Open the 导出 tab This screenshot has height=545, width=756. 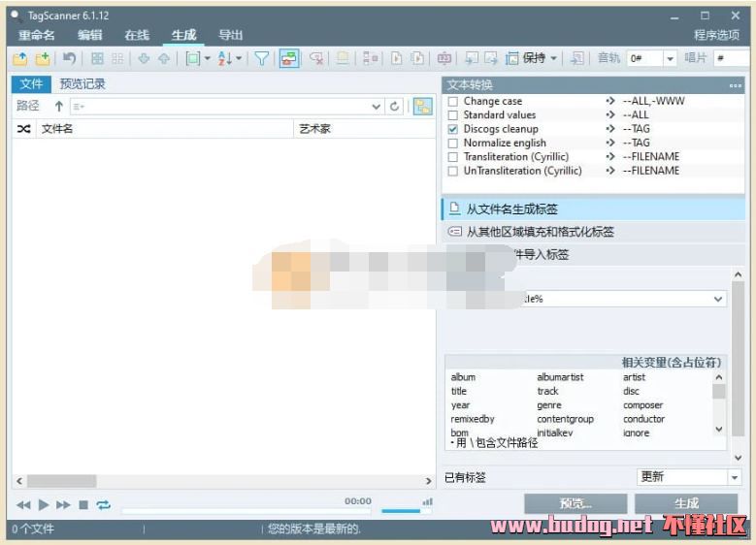(230, 35)
